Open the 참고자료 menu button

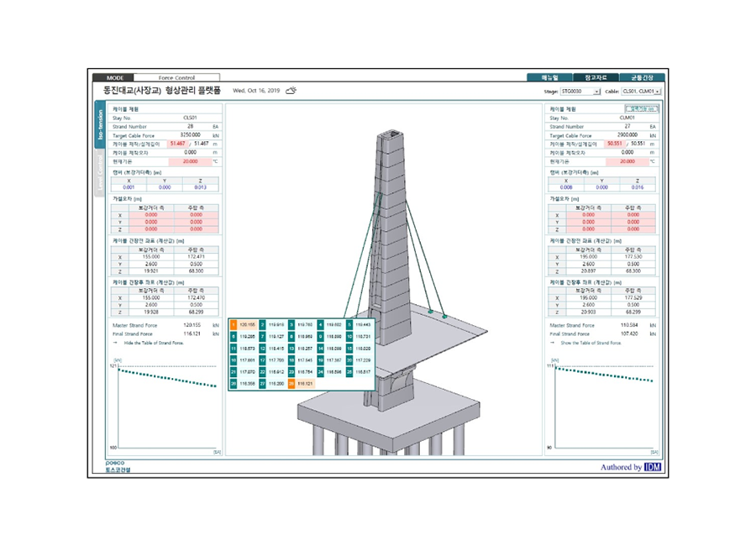pos(596,77)
